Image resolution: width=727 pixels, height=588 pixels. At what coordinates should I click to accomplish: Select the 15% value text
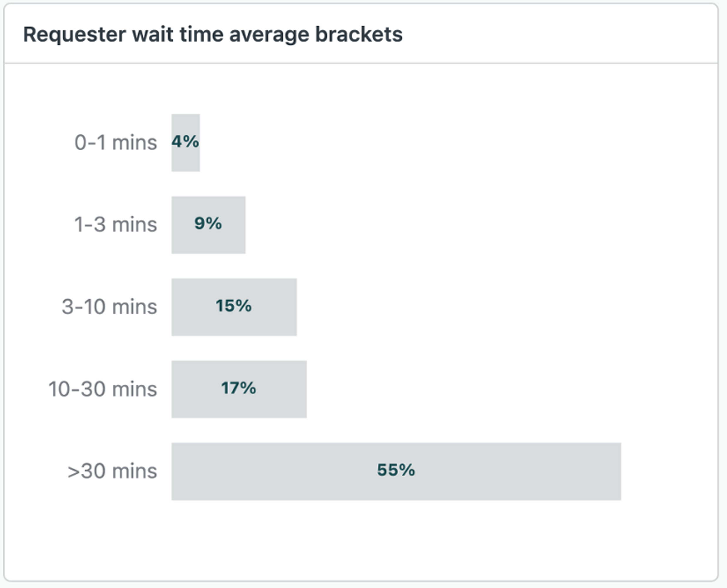coord(234,306)
